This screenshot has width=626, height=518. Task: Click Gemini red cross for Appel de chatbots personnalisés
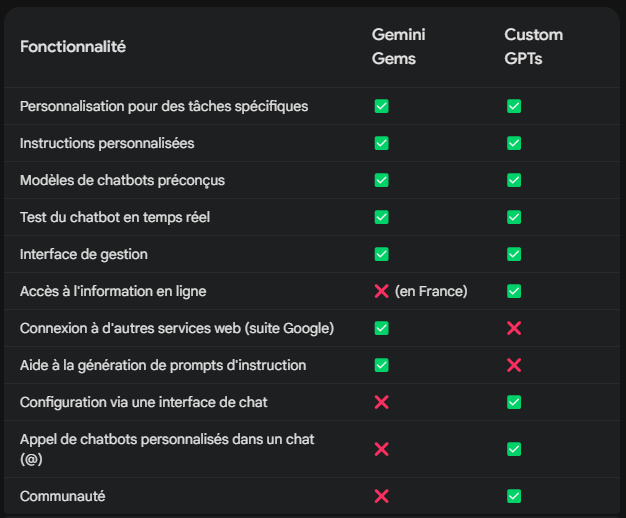coord(381,449)
